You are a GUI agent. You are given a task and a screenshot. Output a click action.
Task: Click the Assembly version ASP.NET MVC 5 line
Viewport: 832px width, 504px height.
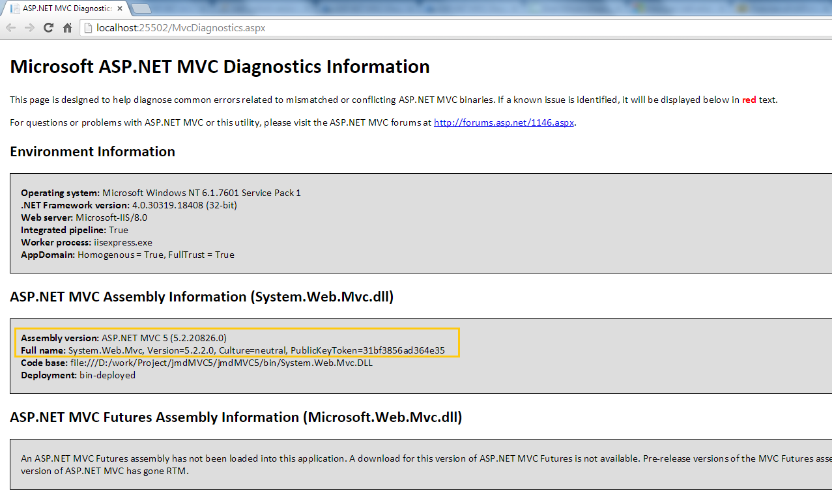tap(124, 338)
